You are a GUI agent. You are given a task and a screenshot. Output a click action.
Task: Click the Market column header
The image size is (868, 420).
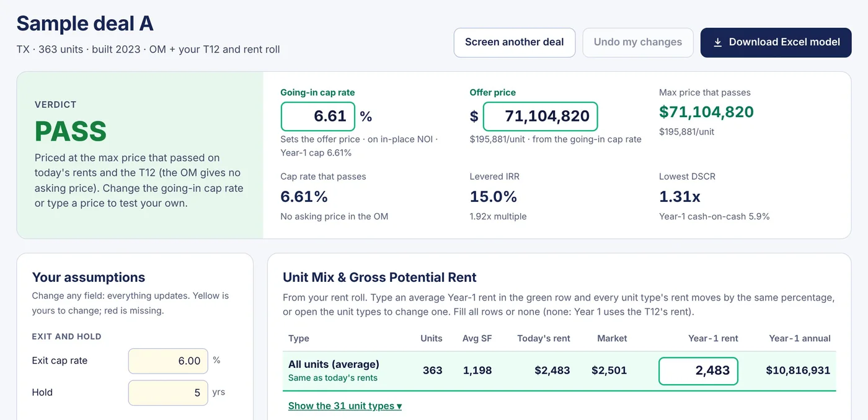612,338
